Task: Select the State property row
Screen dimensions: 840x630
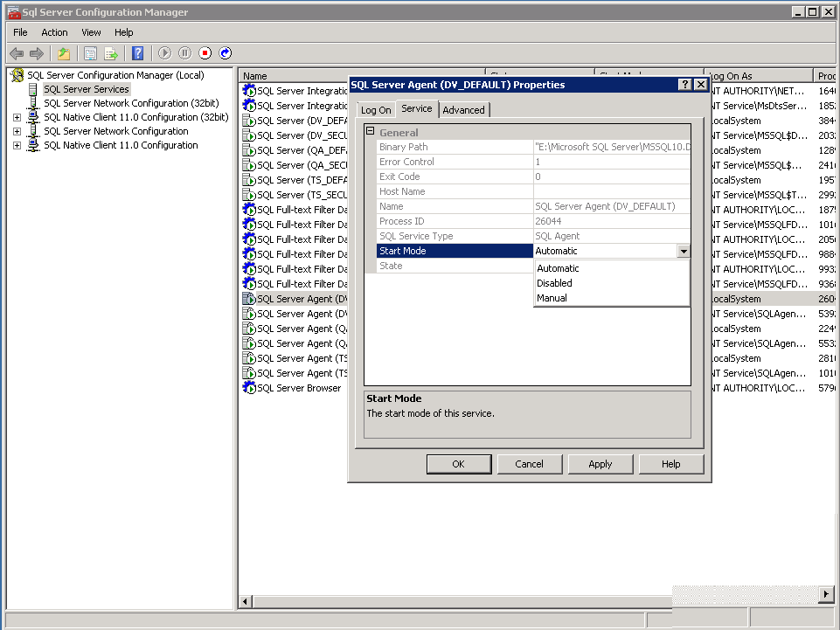Action: (455, 266)
